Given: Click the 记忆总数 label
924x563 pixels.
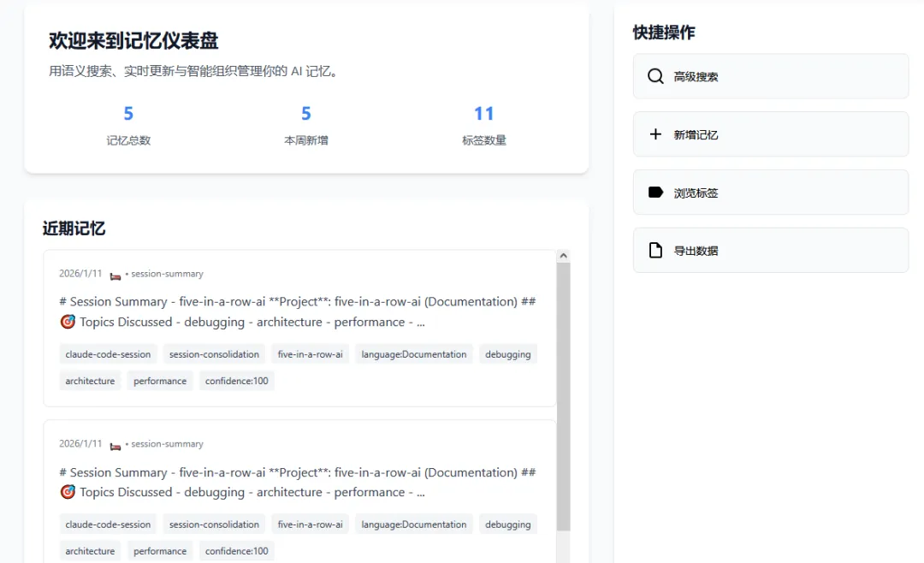Looking at the screenshot, I should point(128,140).
